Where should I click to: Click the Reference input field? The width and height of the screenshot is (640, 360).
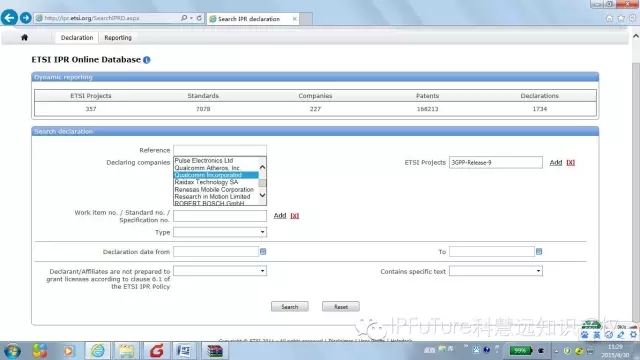click(220, 150)
